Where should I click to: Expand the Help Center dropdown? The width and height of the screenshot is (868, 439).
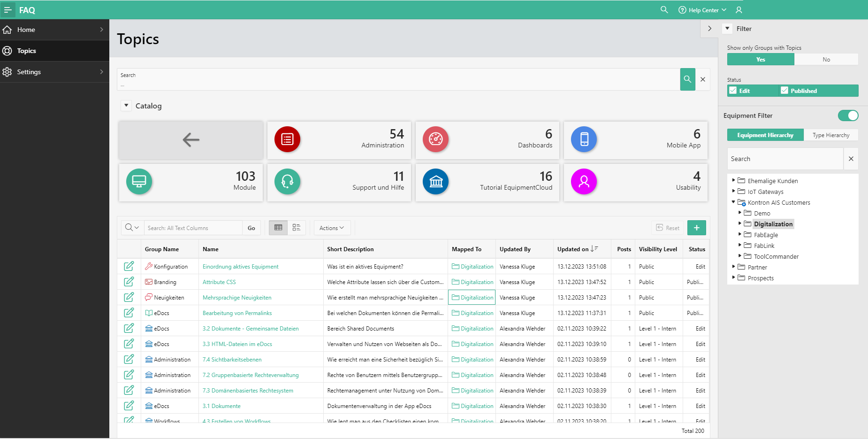[703, 10]
